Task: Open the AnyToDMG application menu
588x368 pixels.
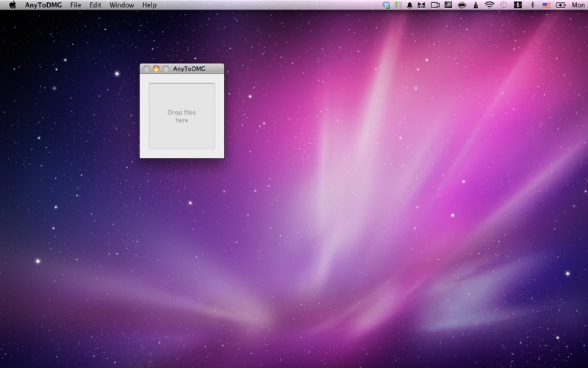Action: [43, 5]
